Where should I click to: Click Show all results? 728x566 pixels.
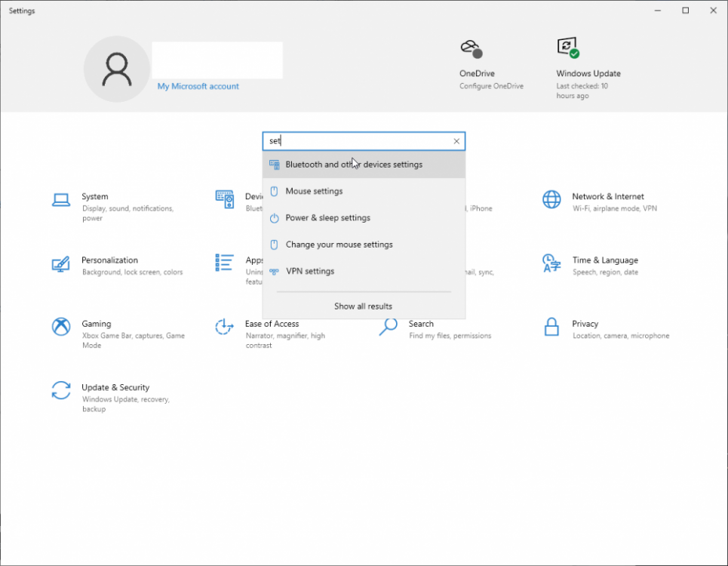pos(363,306)
